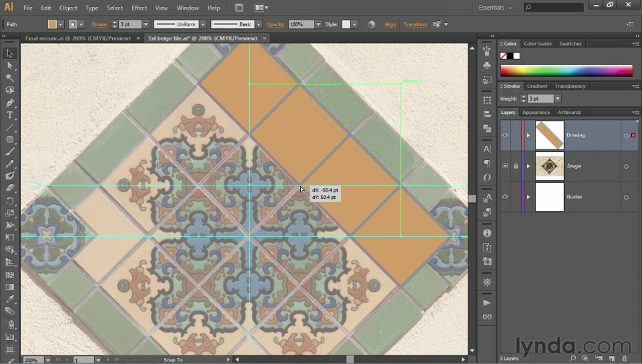
Task: Select the Free Transform tool
Action: click(x=10, y=238)
